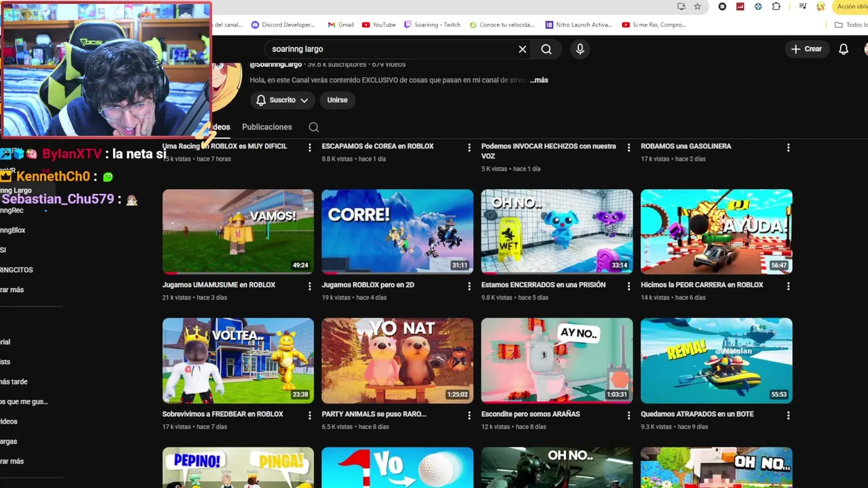
Task: Click title 'ROBAMOS una GASOLINERA'
Action: pyautogui.click(x=686, y=146)
